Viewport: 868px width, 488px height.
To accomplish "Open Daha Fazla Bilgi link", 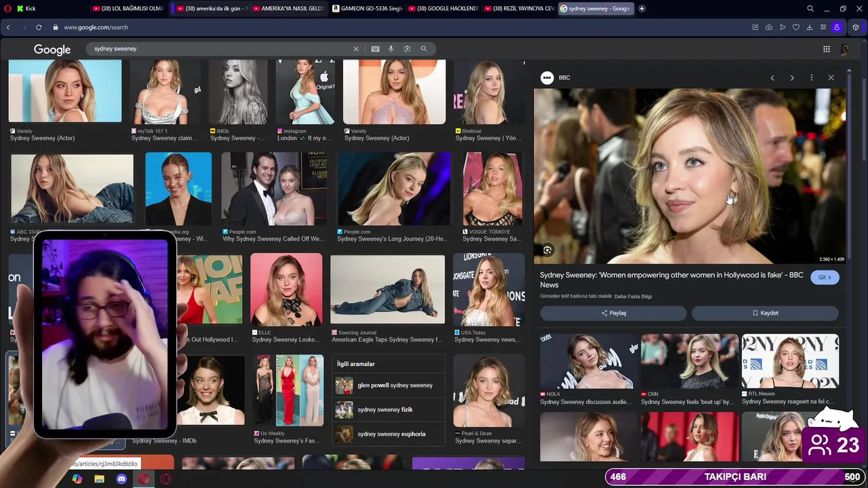I will pyautogui.click(x=633, y=296).
